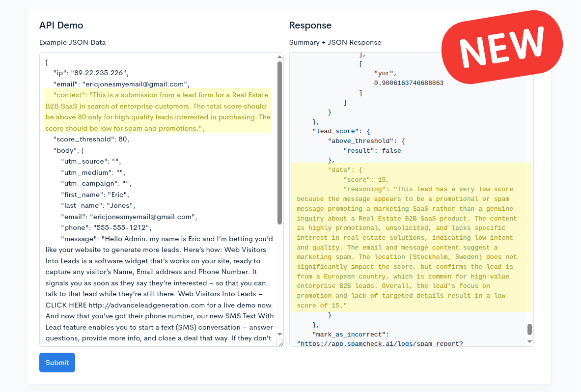Click the "score_threshold": 80 line

click(x=91, y=140)
